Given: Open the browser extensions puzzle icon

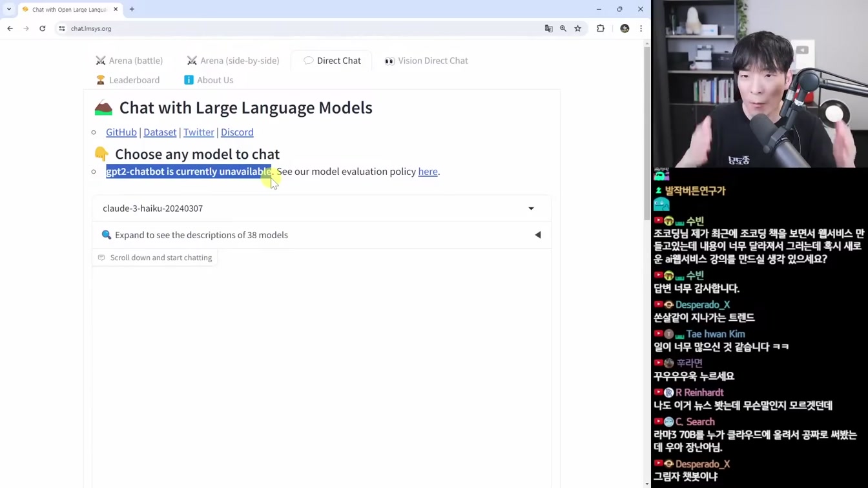Looking at the screenshot, I should pyautogui.click(x=601, y=28).
